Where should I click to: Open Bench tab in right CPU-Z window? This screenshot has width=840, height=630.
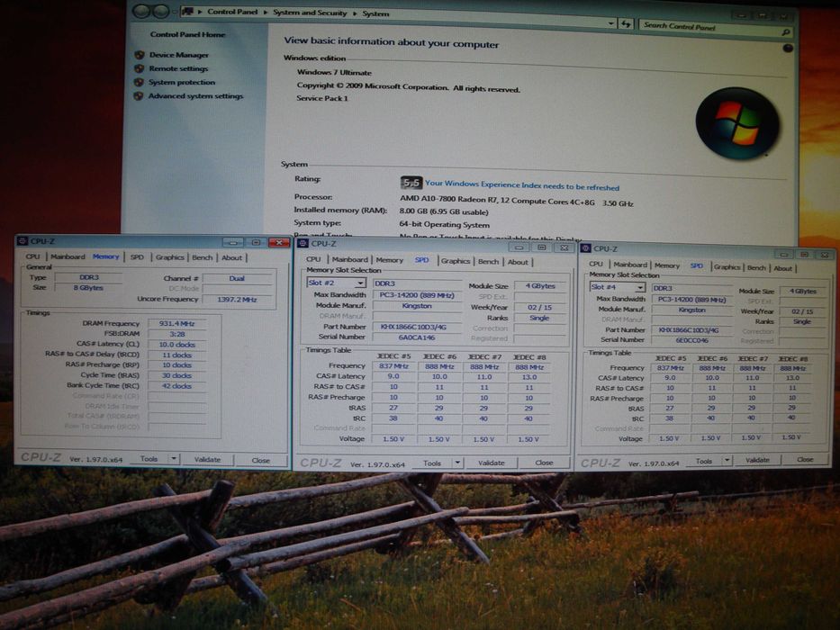[x=756, y=267]
